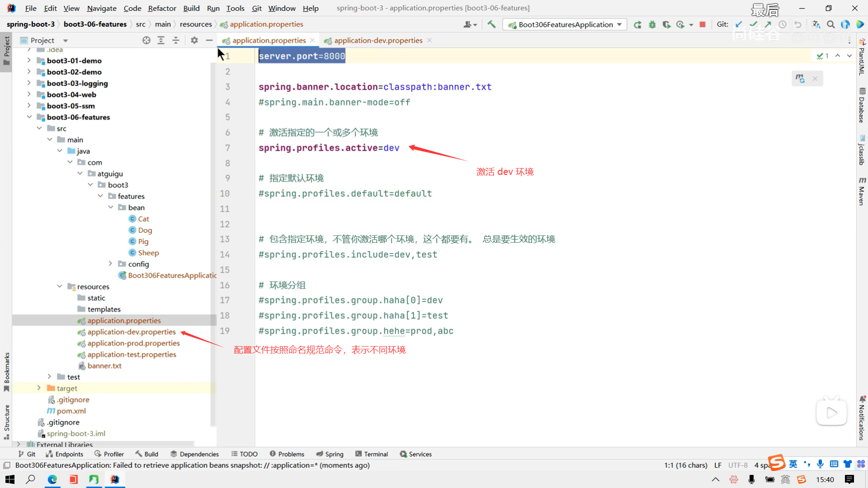Viewport: 868px width, 488px height.
Task: Open Search Everywhere magnifier
Action: [831, 24]
